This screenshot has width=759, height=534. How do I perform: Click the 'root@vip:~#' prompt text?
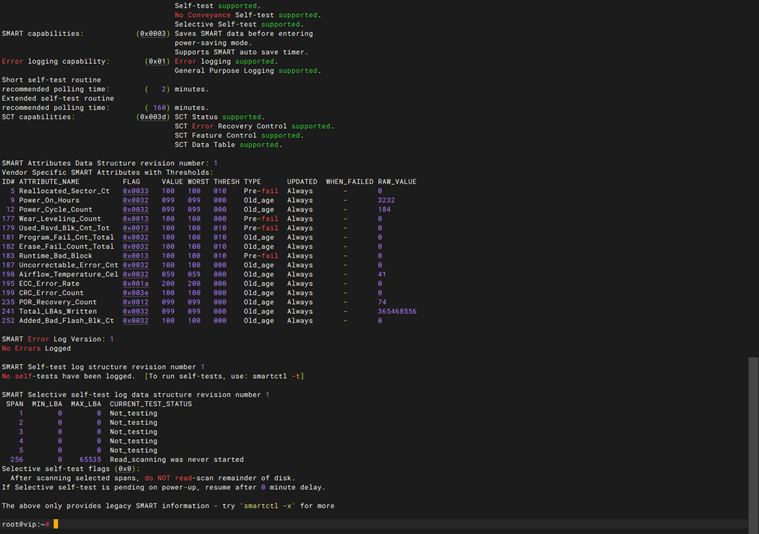coord(25,524)
